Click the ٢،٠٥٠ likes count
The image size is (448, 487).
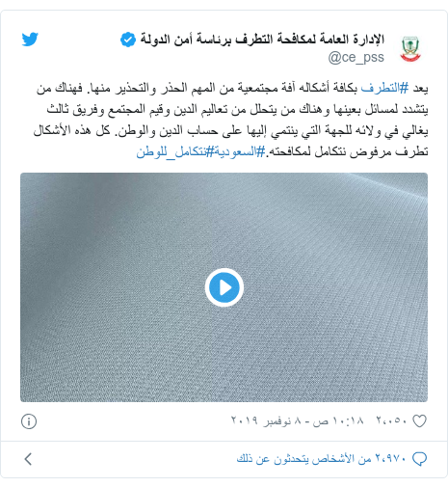(392, 420)
